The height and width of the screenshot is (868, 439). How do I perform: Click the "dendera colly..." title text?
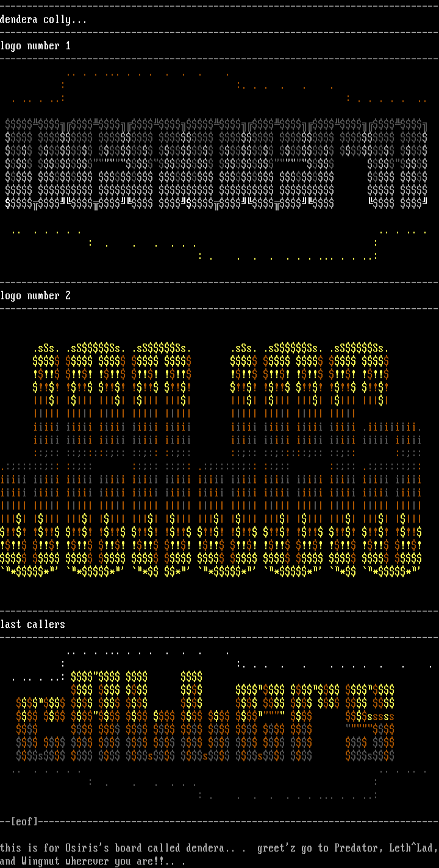pos(43,19)
